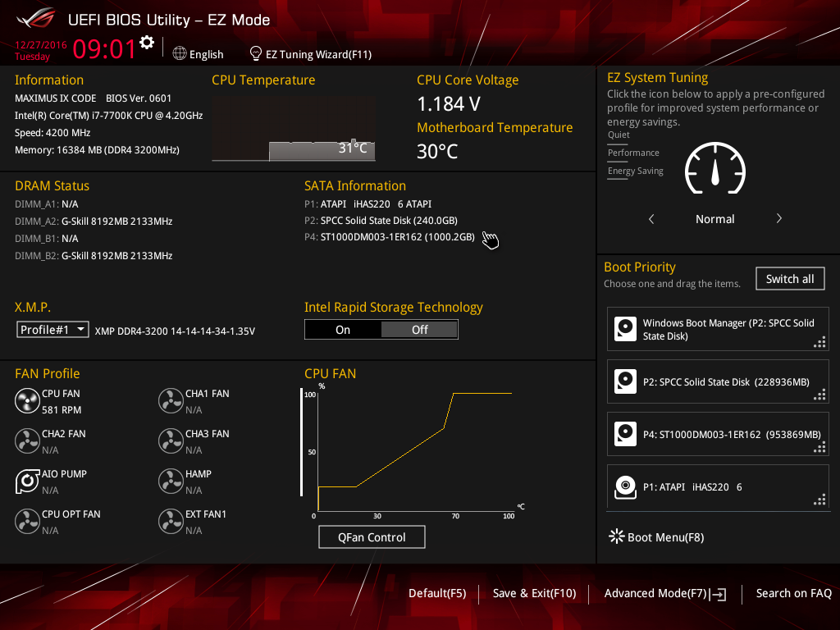Viewport: 840px width, 630px height.
Task: Open the X.M.P. Profile#1 dropdown
Action: click(52, 330)
